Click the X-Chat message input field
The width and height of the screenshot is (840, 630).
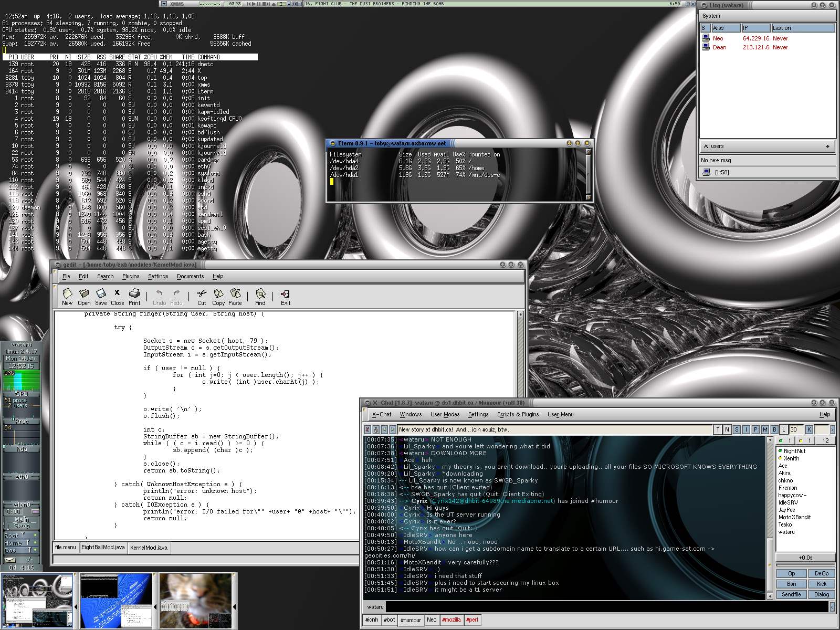coord(607,607)
